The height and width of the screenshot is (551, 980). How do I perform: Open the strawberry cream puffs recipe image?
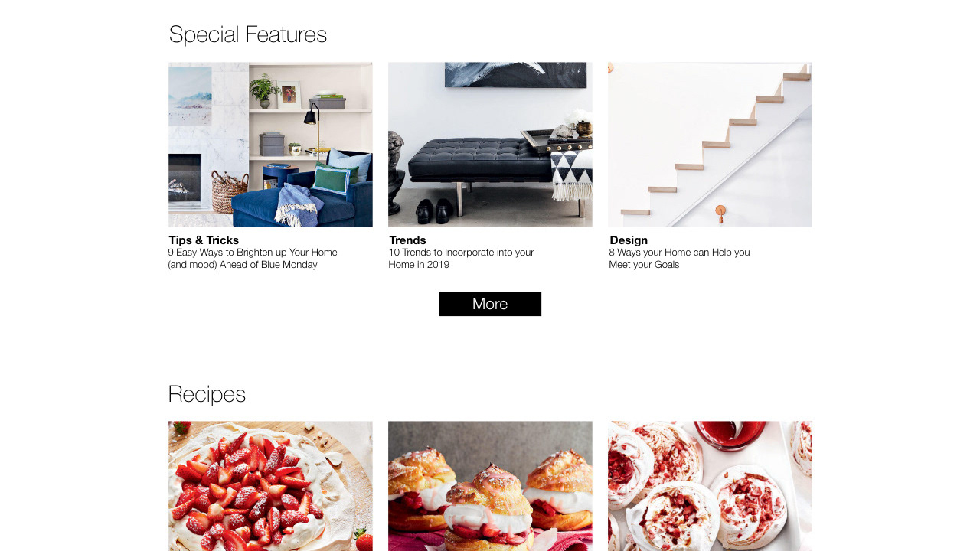[x=490, y=486]
